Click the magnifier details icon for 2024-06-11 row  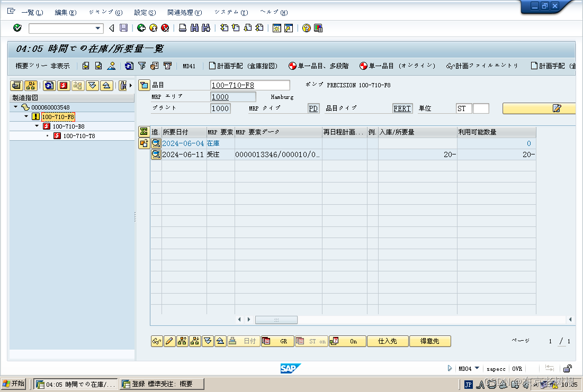coord(156,154)
